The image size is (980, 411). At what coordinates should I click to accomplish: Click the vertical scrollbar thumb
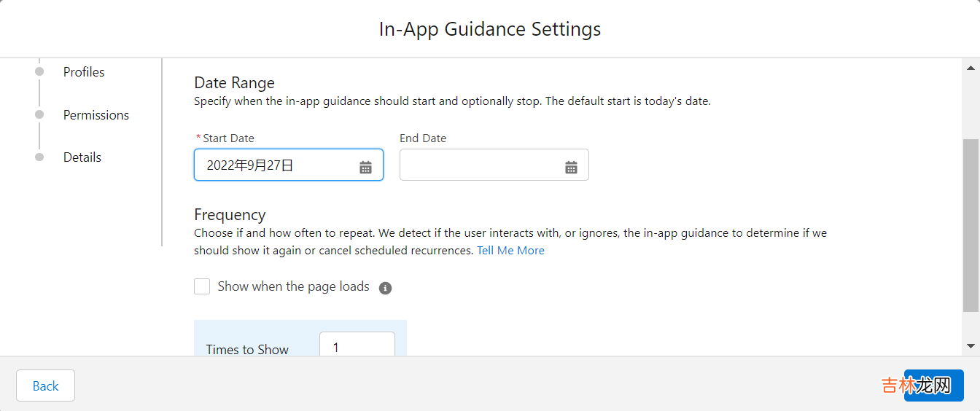tap(971, 226)
